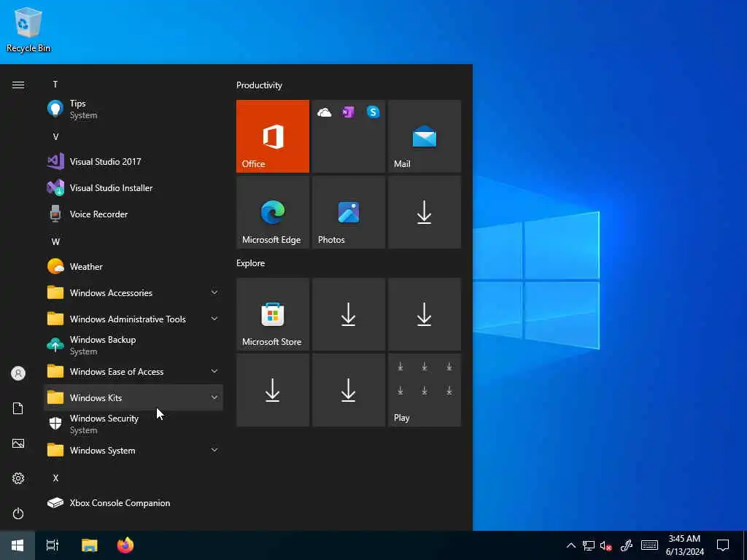This screenshot has width=747, height=560.
Task: Expand the Windows Kits folder
Action: [133, 397]
